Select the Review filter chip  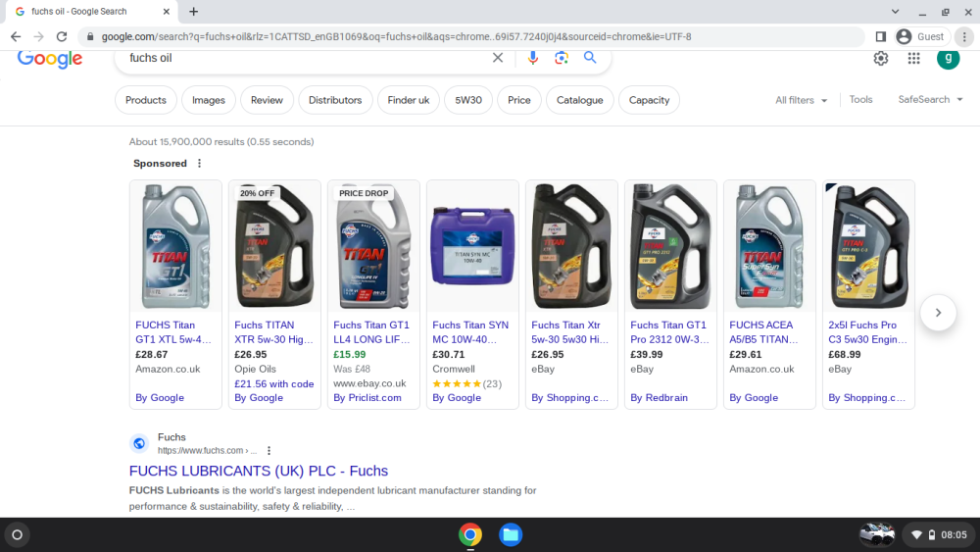(x=267, y=100)
